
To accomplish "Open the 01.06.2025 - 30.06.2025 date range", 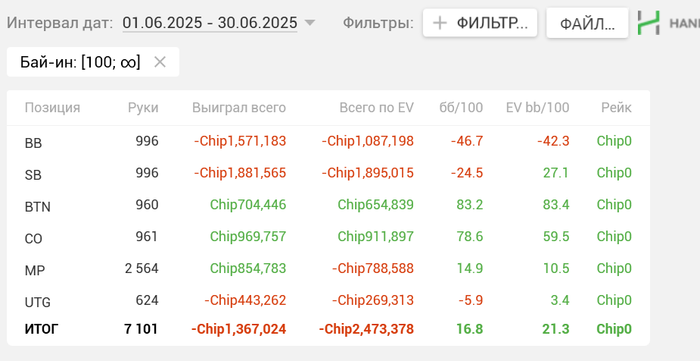I will point(210,23).
